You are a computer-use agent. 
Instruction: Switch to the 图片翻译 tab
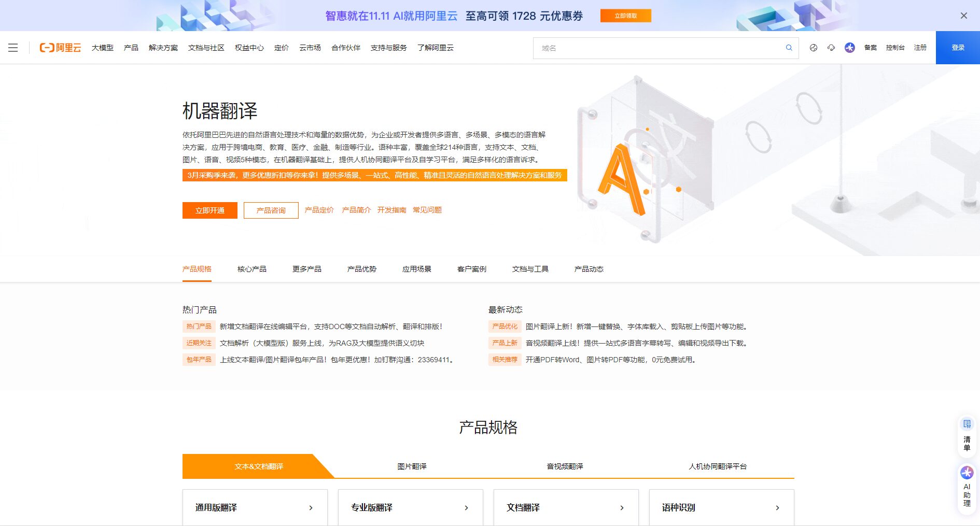click(x=412, y=466)
